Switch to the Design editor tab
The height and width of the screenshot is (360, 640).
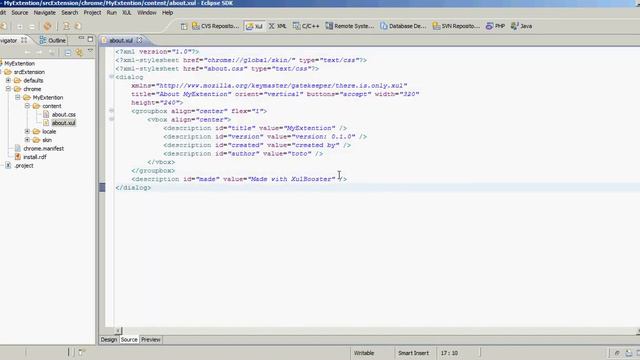[x=109, y=340]
